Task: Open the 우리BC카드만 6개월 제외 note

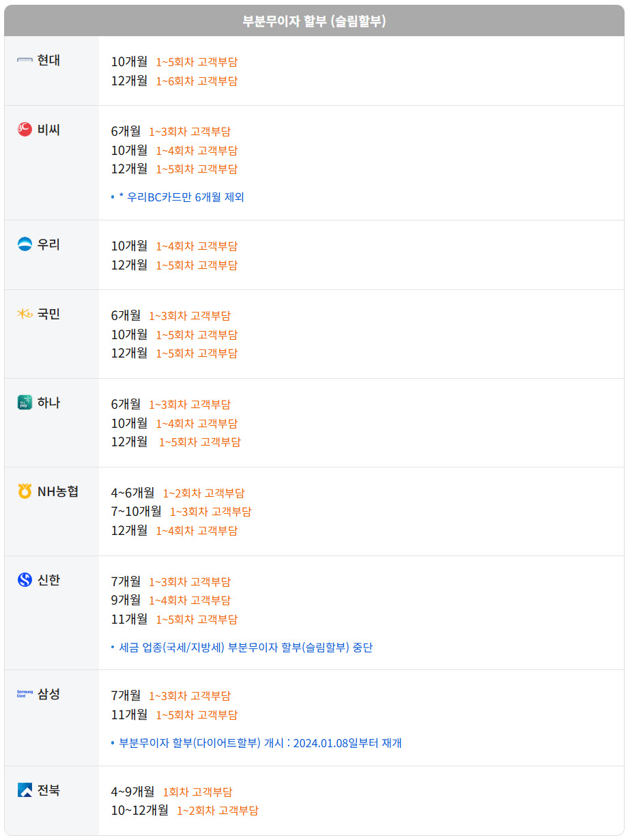Action: [x=181, y=197]
